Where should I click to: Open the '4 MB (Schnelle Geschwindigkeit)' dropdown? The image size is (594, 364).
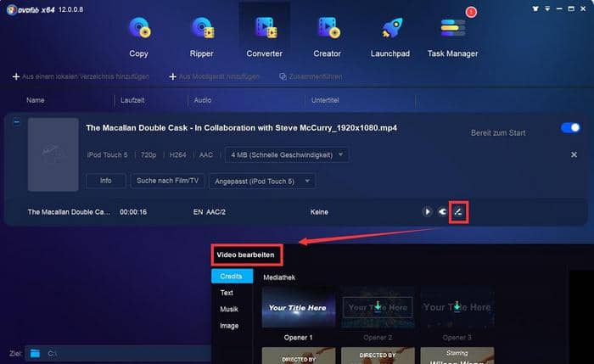click(x=287, y=155)
